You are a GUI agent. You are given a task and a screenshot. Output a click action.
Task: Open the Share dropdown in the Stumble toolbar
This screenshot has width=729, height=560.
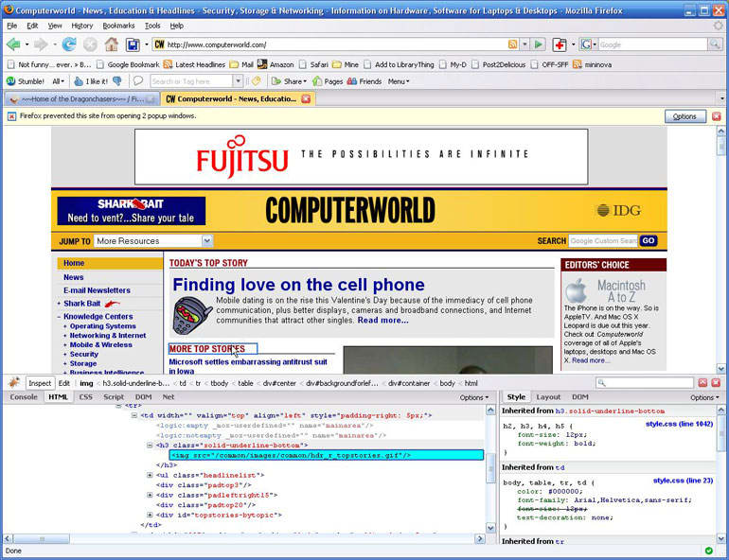289,81
